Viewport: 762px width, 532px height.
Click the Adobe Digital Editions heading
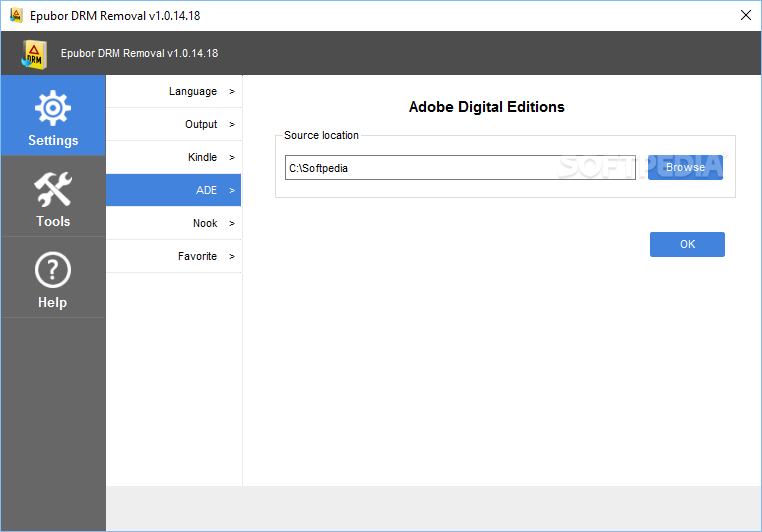coord(486,107)
